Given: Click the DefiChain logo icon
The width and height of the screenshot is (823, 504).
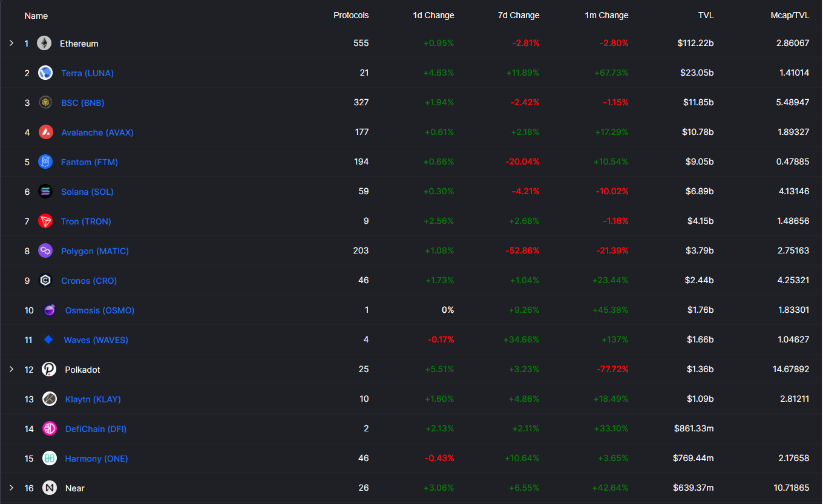Looking at the screenshot, I should pos(50,428).
